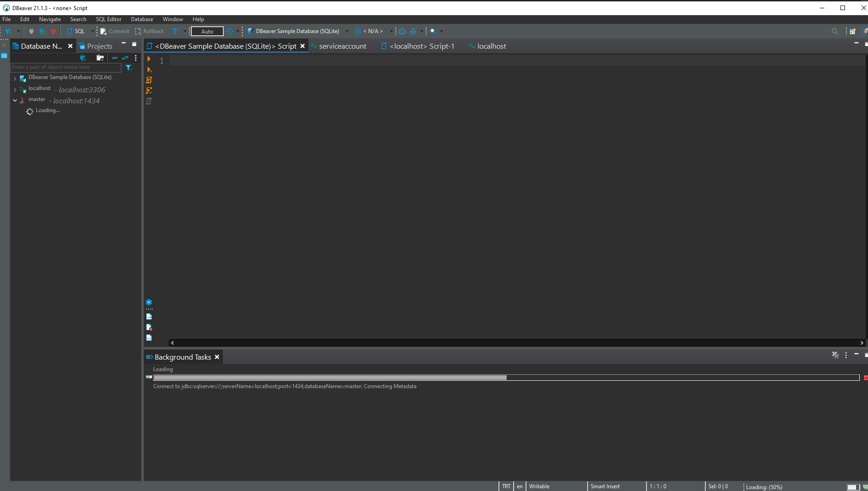Close the DBeaver Sample Database Script tab
Viewport: 868px width, 491px height.
(303, 46)
